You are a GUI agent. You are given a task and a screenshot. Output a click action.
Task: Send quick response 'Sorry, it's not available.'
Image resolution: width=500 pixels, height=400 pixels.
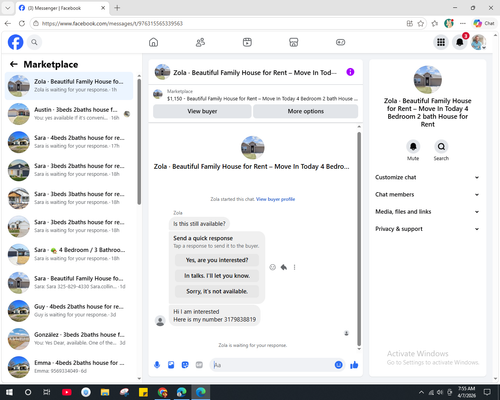[217, 291]
